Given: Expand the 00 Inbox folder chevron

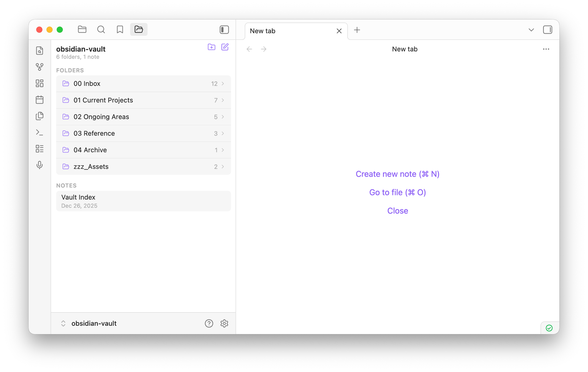Looking at the screenshot, I should [223, 84].
